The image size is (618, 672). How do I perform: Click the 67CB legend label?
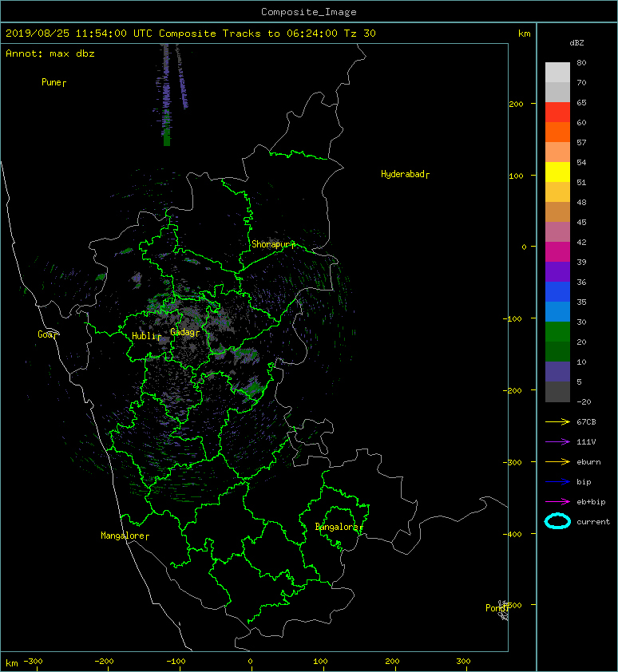[x=586, y=421]
